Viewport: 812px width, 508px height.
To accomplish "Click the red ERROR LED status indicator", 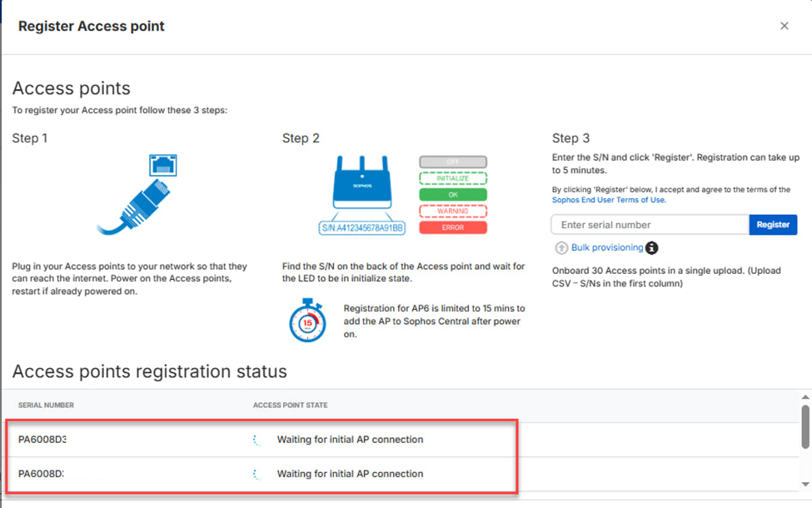I will coord(452,227).
